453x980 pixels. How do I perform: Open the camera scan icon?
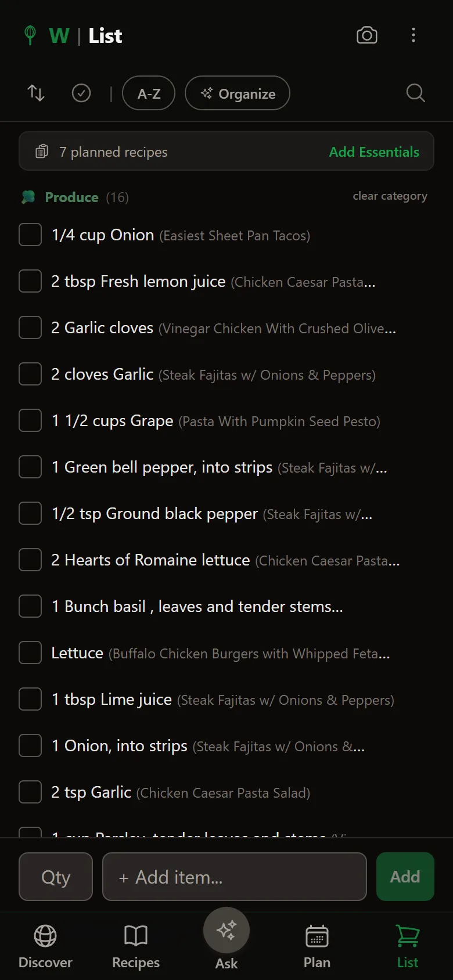pyautogui.click(x=366, y=35)
